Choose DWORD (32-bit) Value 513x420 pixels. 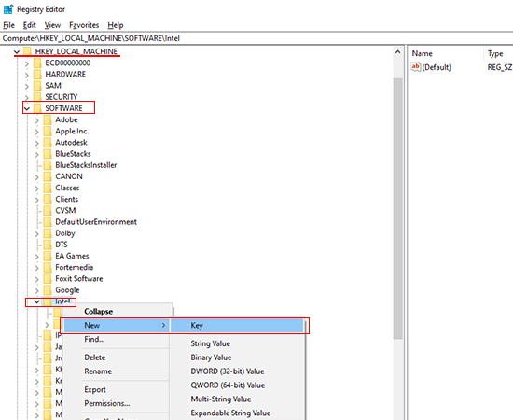tap(238, 371)
